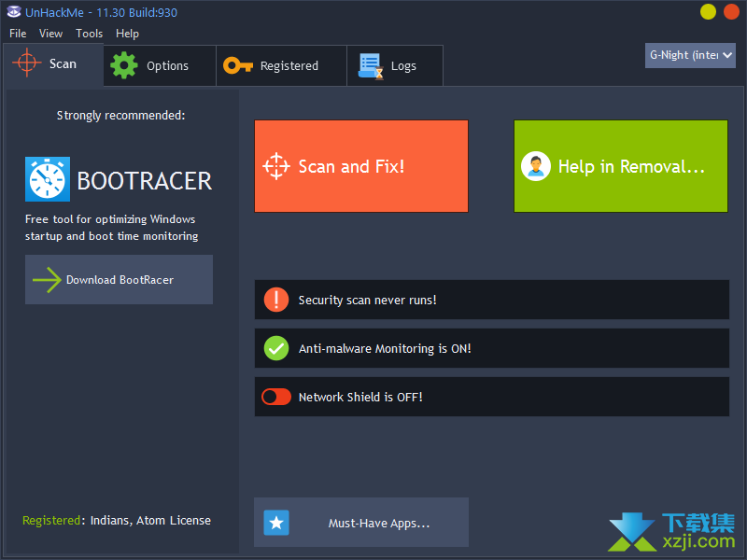Open the Help menu
Screen dimensions: 747x560
pos(127,34)
